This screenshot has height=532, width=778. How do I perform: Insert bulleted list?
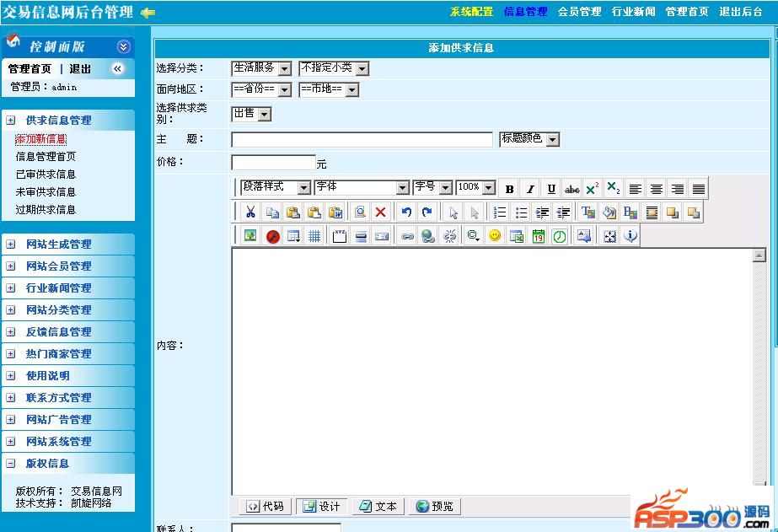(521, 212)
